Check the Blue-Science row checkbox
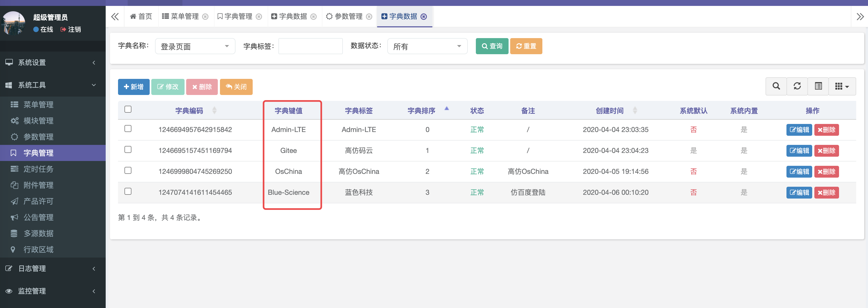The width and height of the screenshot is (868, 308). coord(128,191)
